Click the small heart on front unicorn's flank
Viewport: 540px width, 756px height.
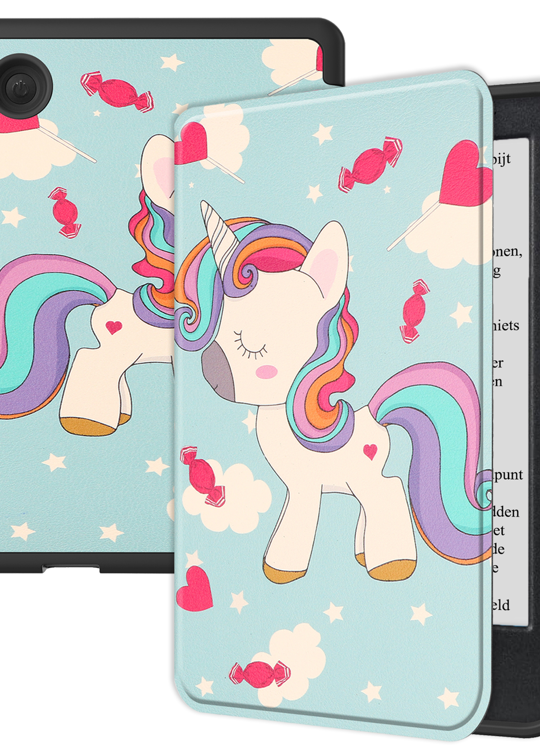pyautogui.click(x=370, y=451)
